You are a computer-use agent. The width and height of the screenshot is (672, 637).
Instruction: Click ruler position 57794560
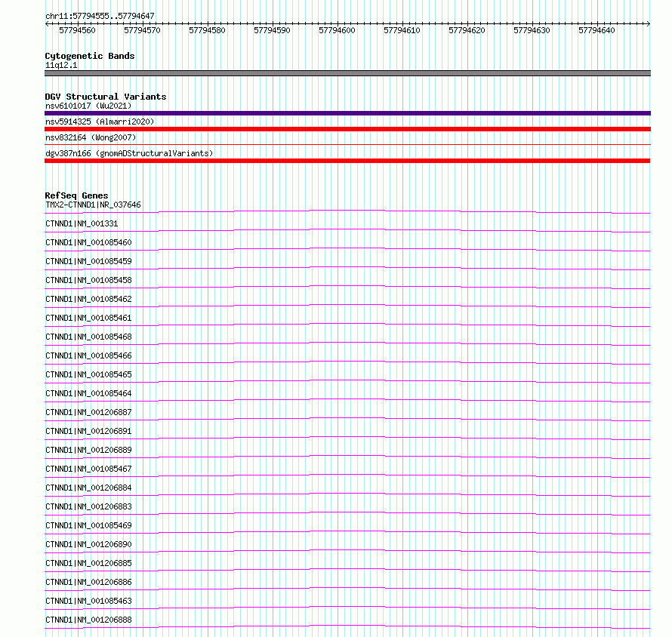[x=78, y=30]
